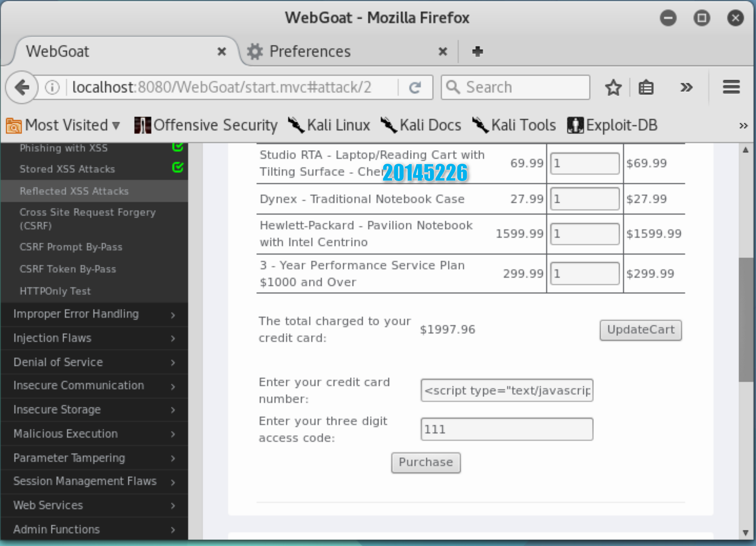Expand Parameter Tampering category
The height and width of the screenshot is (546, 756).
click(x=94, y=458)
